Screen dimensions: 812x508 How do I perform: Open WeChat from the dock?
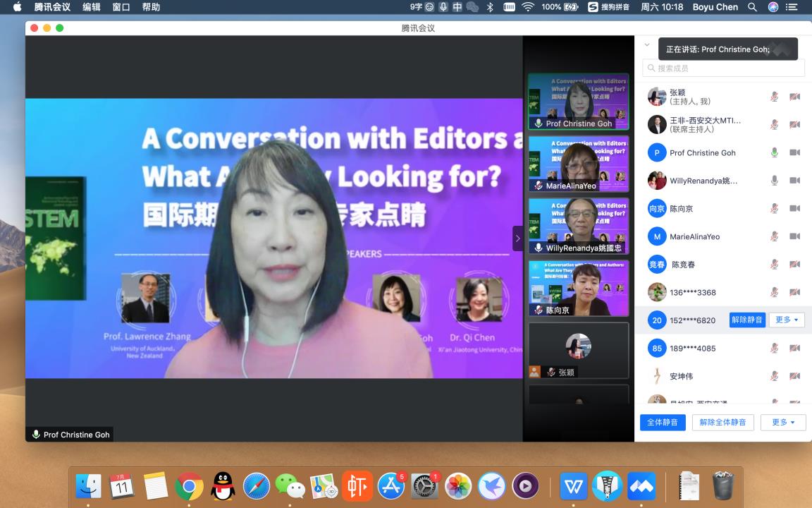(x=290, y=486)
